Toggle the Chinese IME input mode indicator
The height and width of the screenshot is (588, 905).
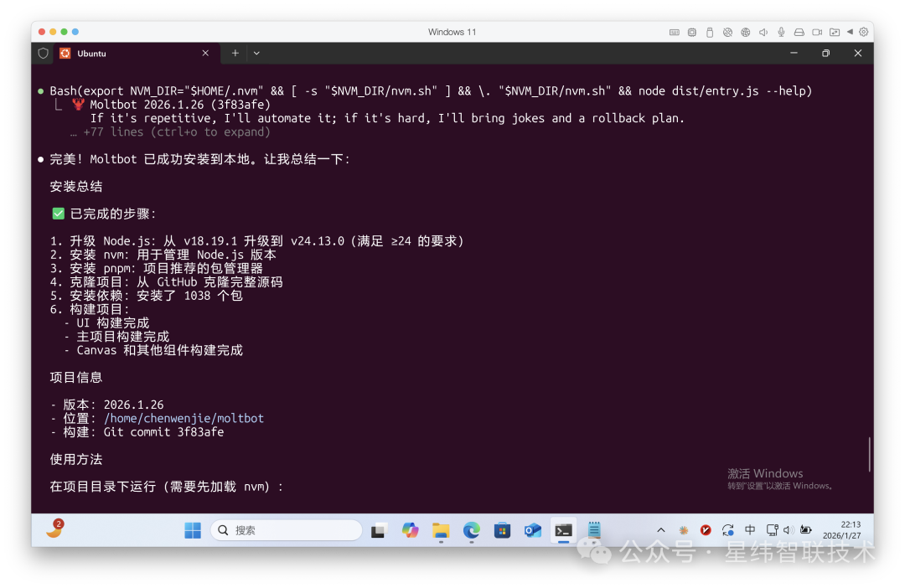pos(750,530)
